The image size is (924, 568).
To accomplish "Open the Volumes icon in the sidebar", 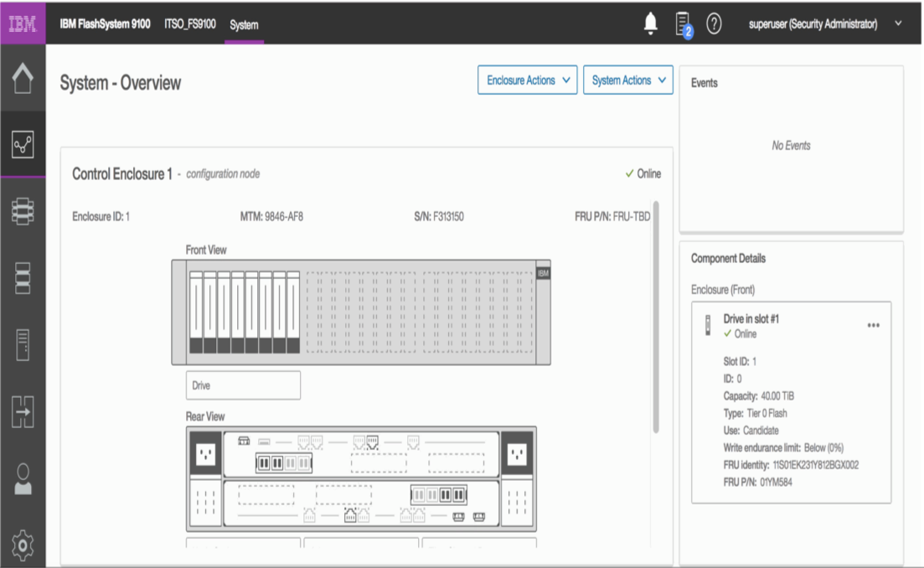I will coord(23,278).
